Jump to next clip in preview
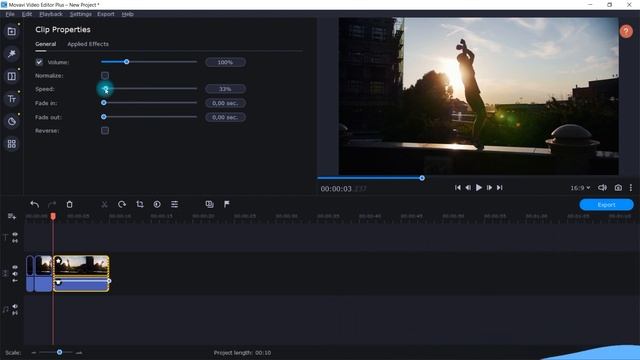 point(500,188)
